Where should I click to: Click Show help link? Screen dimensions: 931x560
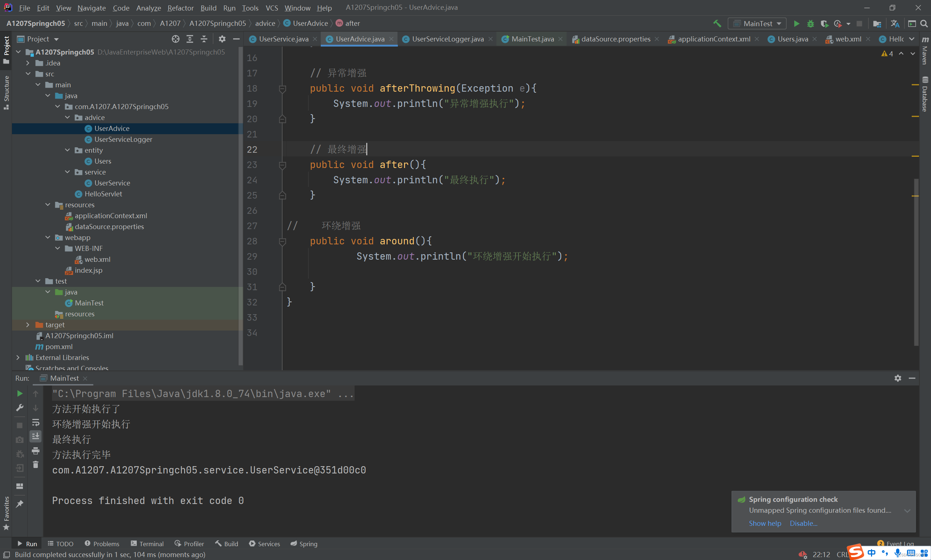765,523
